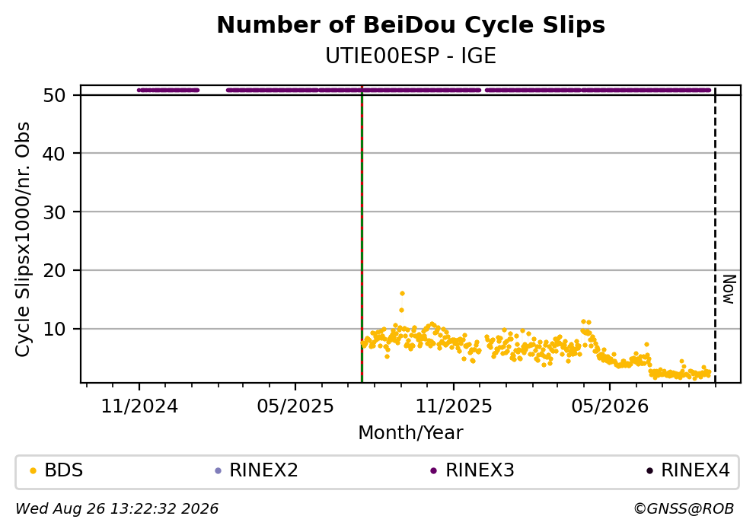The image size is (756, 532).
Task: Click the 11/2025 x-axis tick label
Action: coord(454,406)
